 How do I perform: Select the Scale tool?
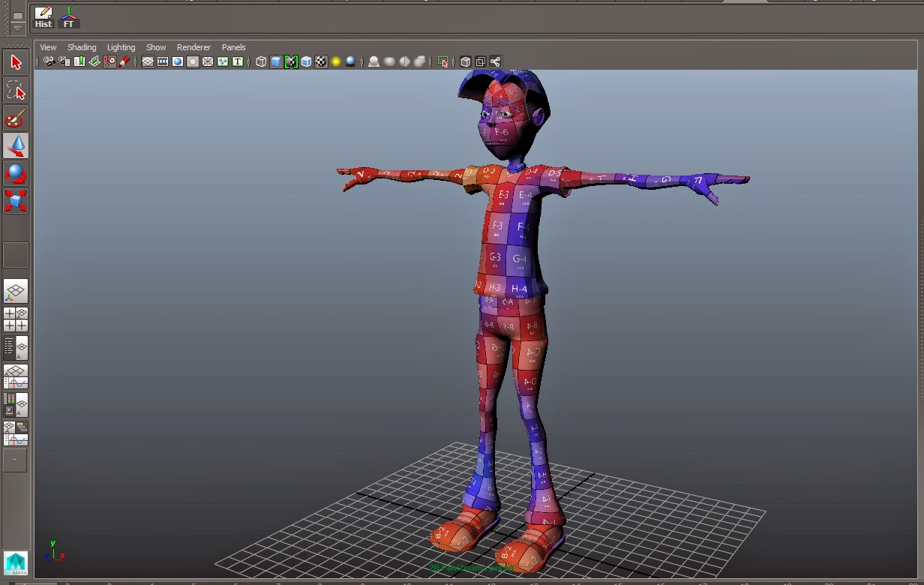(x=16, y=201)
